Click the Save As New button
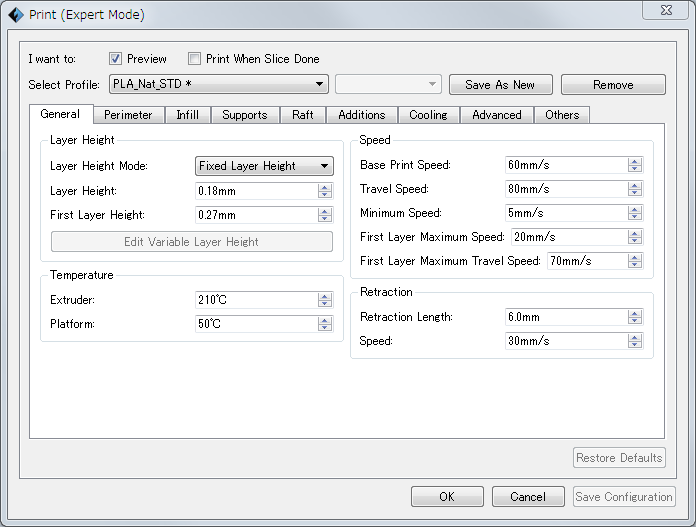The image size is (696, 527). point(501,84)
